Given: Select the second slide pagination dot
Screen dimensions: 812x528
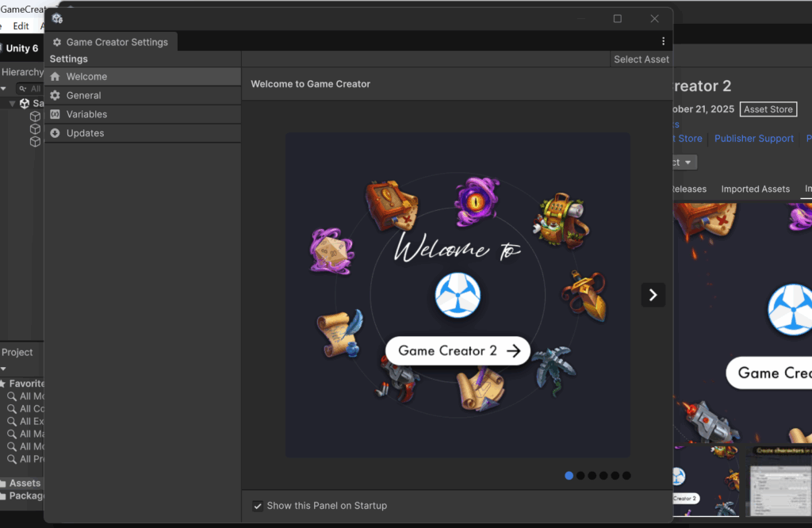Looking at the screenshot, I should (580, 476).
